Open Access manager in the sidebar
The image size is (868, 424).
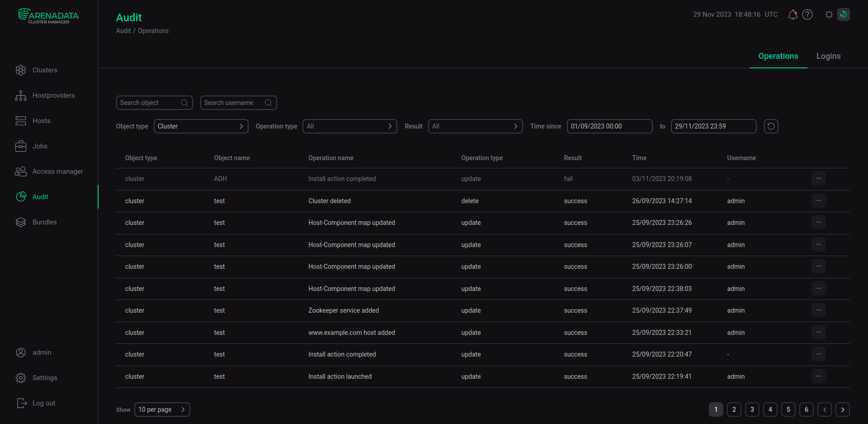pos(49,172)
